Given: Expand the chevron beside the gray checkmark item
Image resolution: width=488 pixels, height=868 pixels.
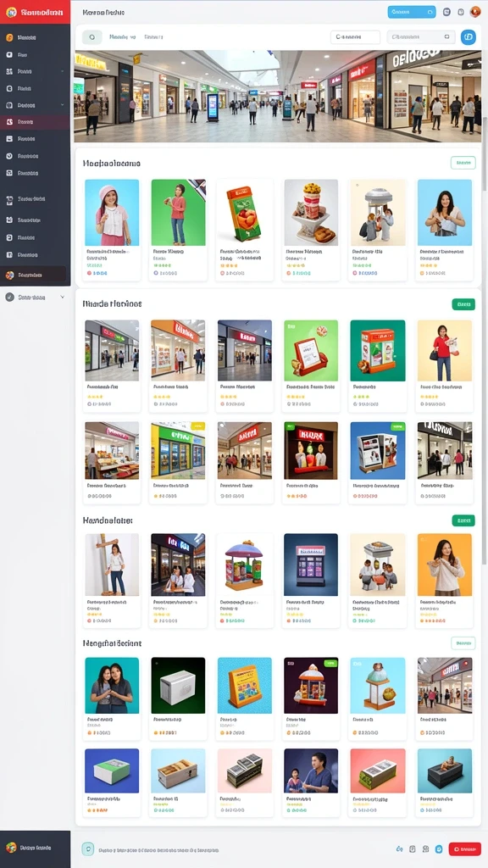Looking at the screenshot, I should coord(62,298).
